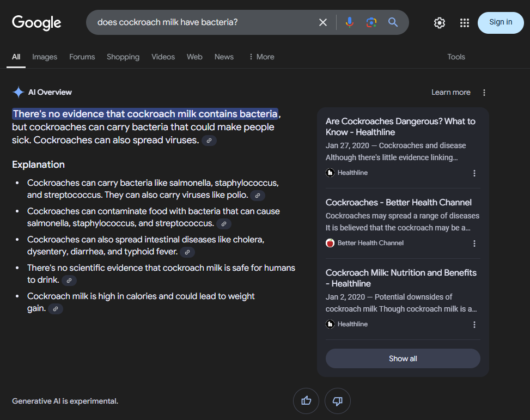The height and width of the screenshot is (420, 530).
Task: Give thumbs down to the AI Overview
Action: click(337, 401)
